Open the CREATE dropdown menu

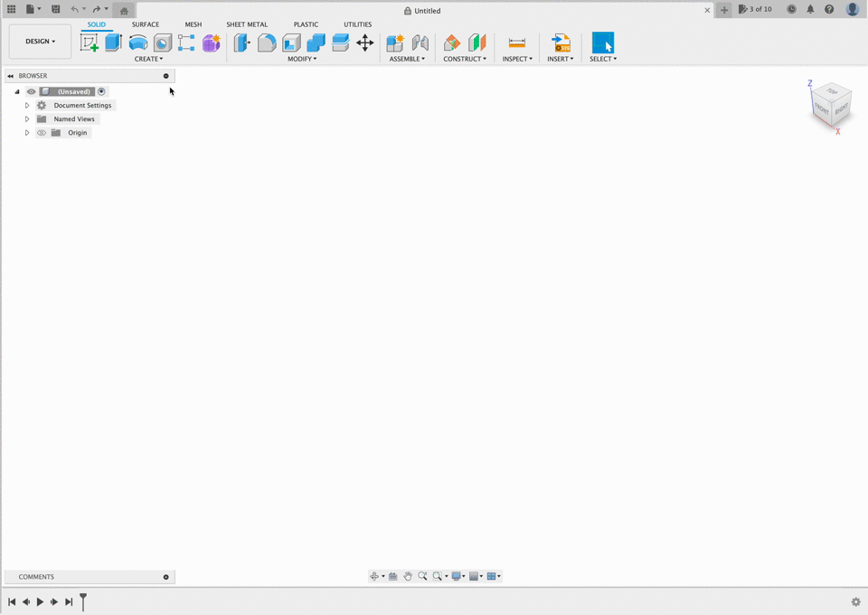click(x=149, y=58)
